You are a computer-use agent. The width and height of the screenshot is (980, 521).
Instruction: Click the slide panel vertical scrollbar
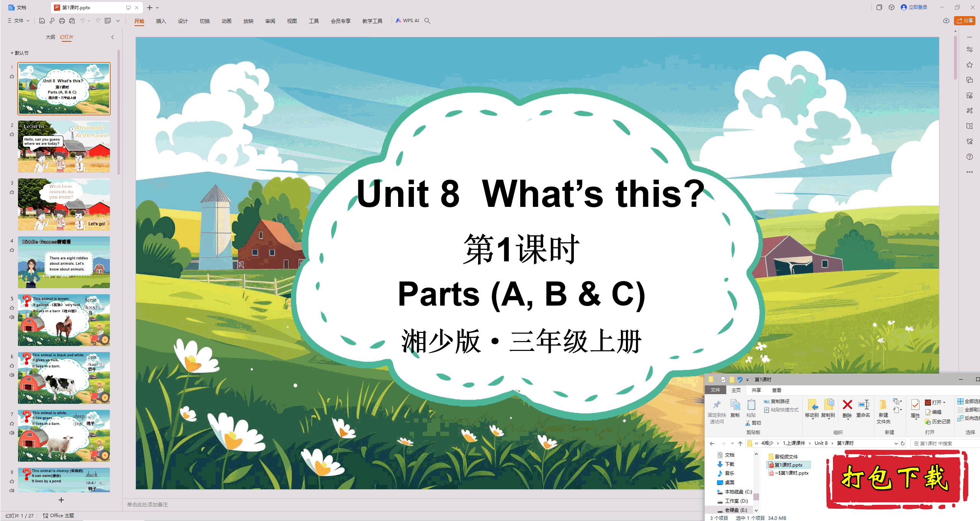coord(119,112)
